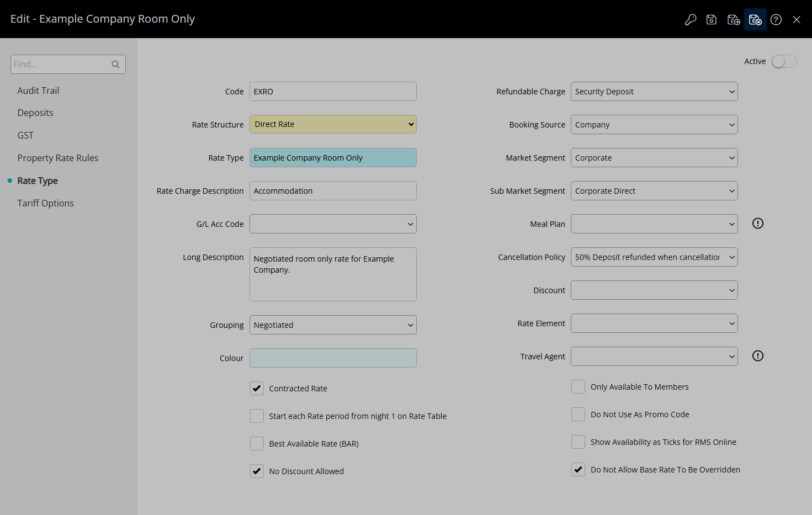812x515 pixels.
Task: Open the Meal Plan dropdown
Action: point(654,224)
